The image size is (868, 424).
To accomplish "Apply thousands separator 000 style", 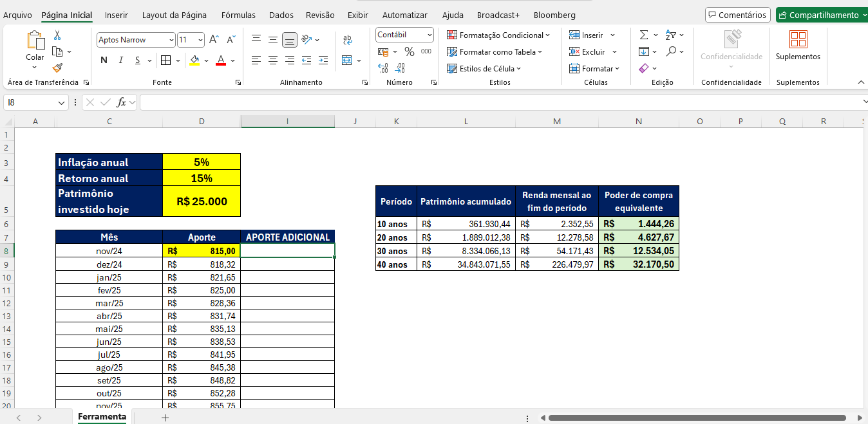I will point(426,51).
